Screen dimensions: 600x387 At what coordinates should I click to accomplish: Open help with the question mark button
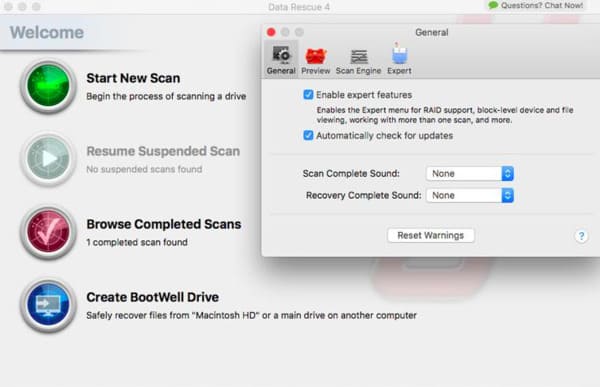[581, 236]
